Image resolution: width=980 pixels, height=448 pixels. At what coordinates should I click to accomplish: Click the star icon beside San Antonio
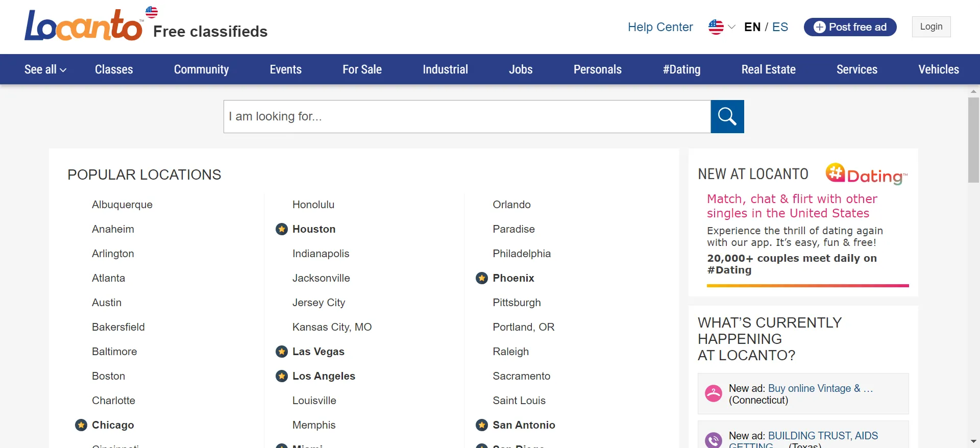pos(482,425)
